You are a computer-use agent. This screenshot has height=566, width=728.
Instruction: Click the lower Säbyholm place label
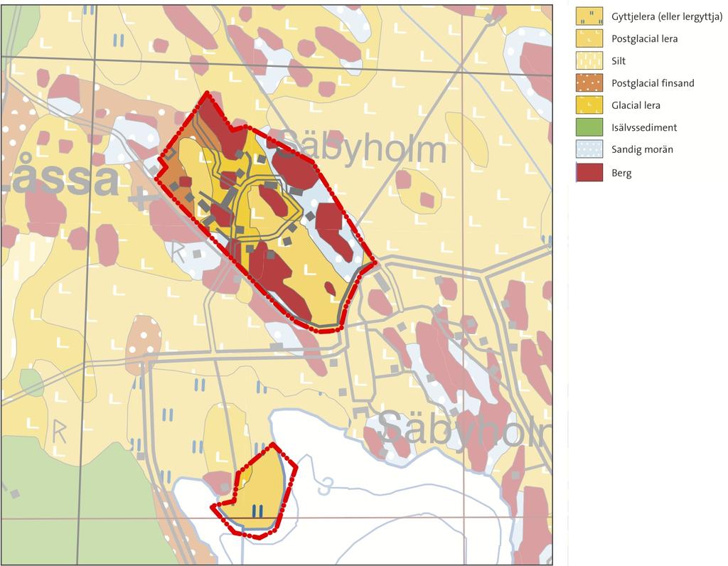[466, 429]
